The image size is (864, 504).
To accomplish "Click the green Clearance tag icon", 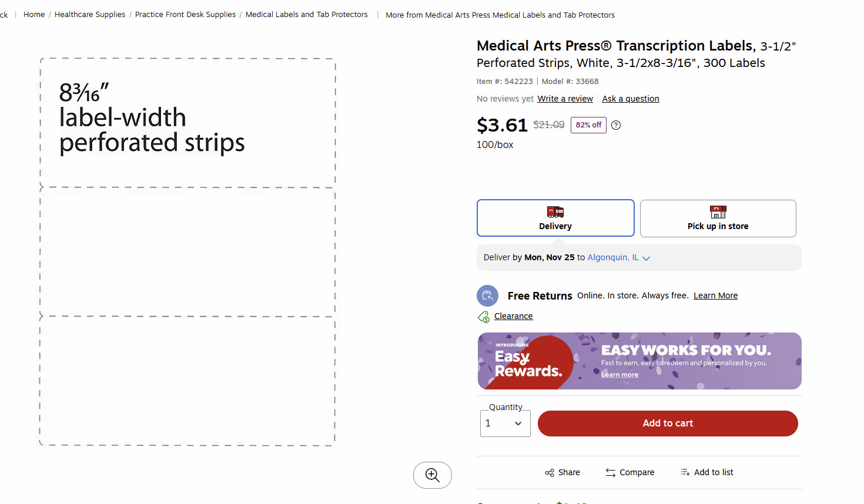I will [484, 317].
